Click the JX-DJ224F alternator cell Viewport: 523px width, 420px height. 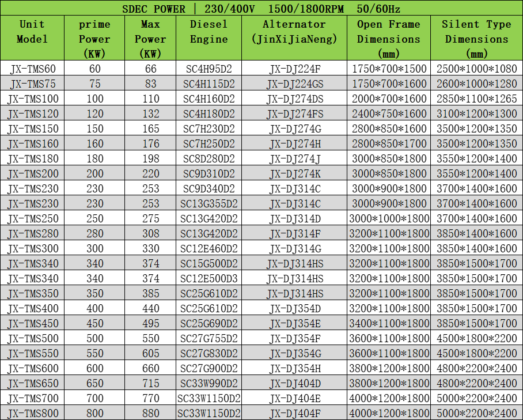(294, 69)
